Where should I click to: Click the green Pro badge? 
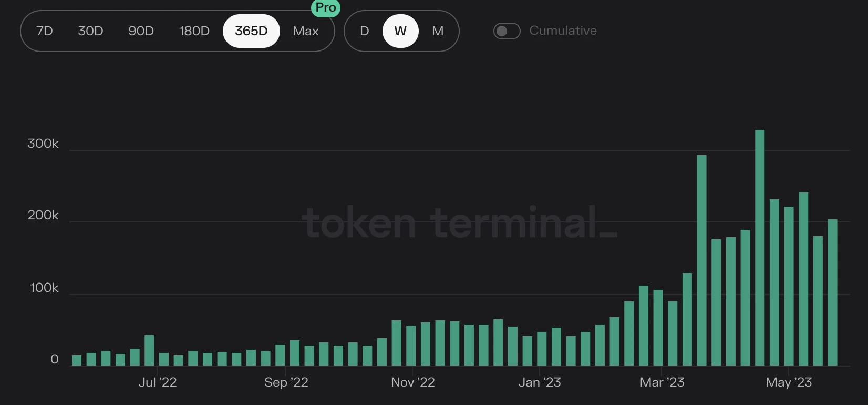pyautogui.click(x=326, y=8)
